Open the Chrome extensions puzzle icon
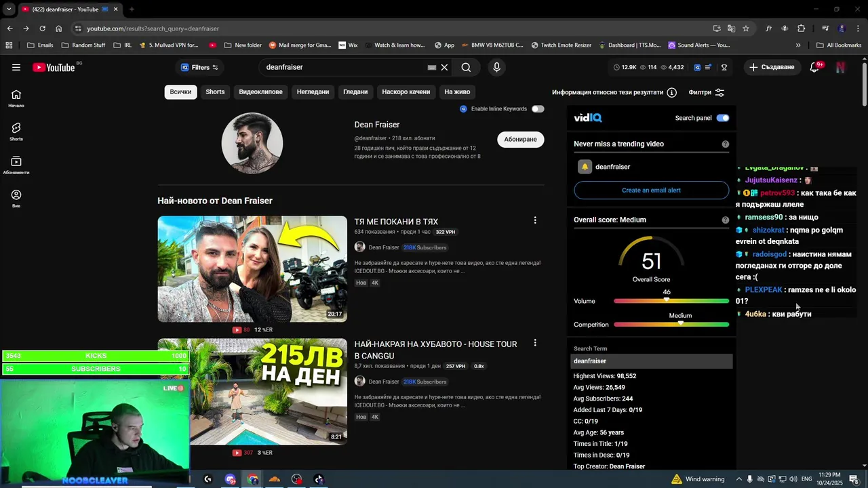The image size is (868, 488). pos(802,28)
